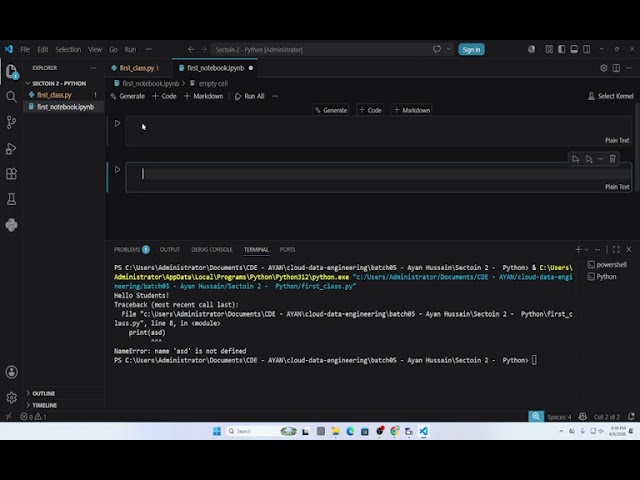
Task: Click Select Kernel button
Action: point(611,96)
